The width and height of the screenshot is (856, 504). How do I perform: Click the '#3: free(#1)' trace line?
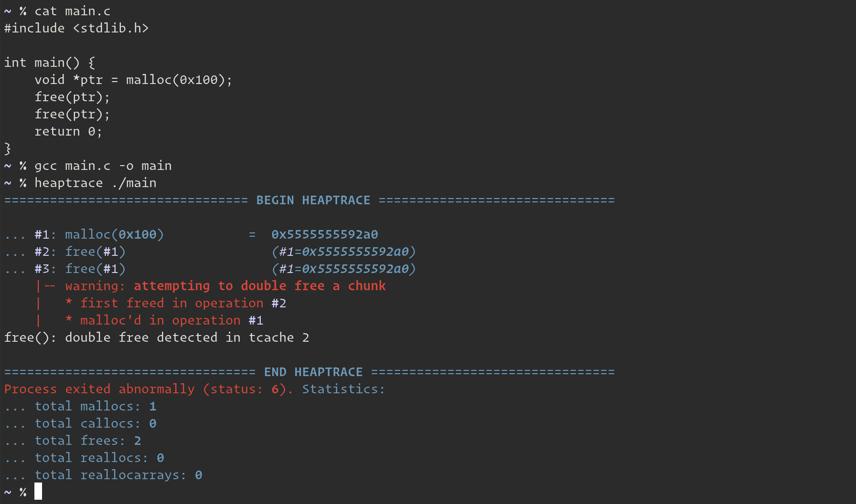coord(80,269)
